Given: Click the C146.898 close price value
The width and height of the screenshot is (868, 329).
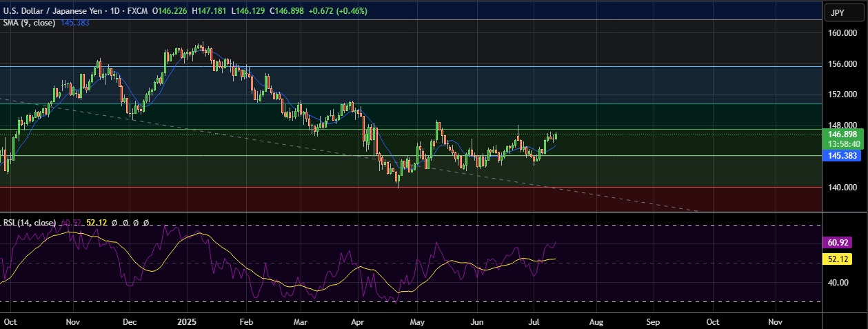Looking at the screenshot, I should point(288,11).
